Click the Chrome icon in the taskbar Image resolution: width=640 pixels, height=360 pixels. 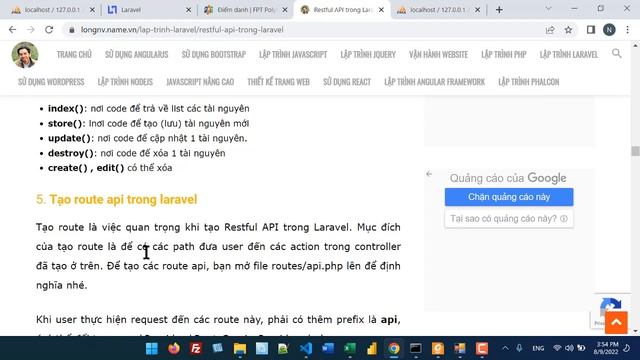[394, 349]
